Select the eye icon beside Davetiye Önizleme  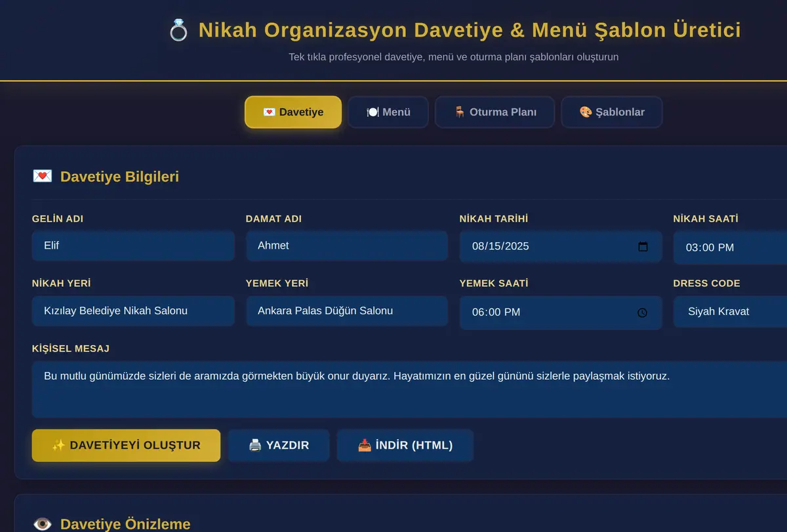click(42, 524)
